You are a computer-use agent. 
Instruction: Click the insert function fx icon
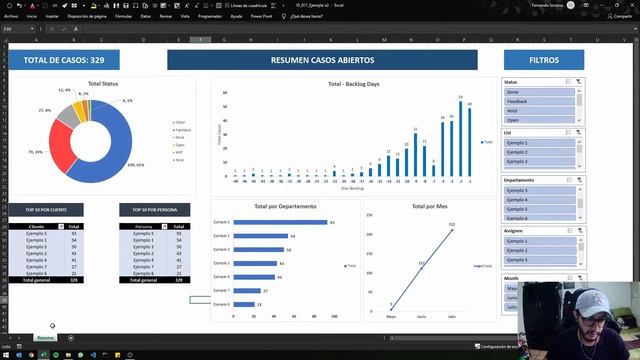pos(76,29)
